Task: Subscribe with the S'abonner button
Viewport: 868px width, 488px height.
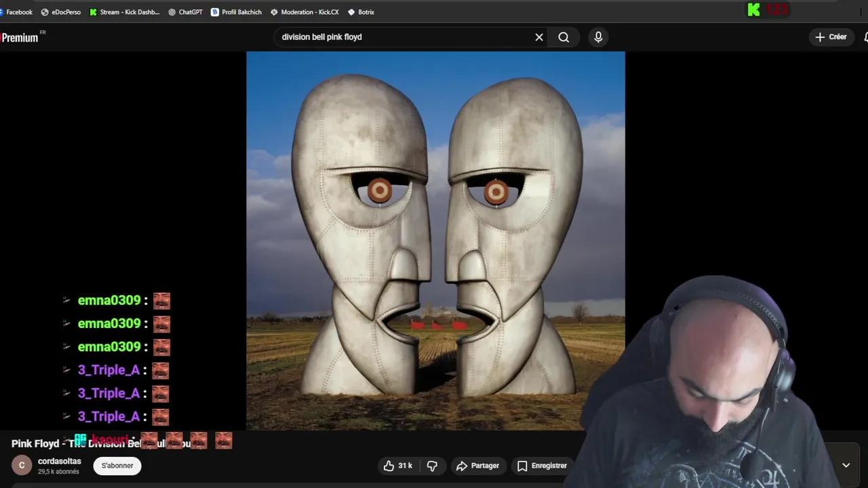Action: [117, 466]
